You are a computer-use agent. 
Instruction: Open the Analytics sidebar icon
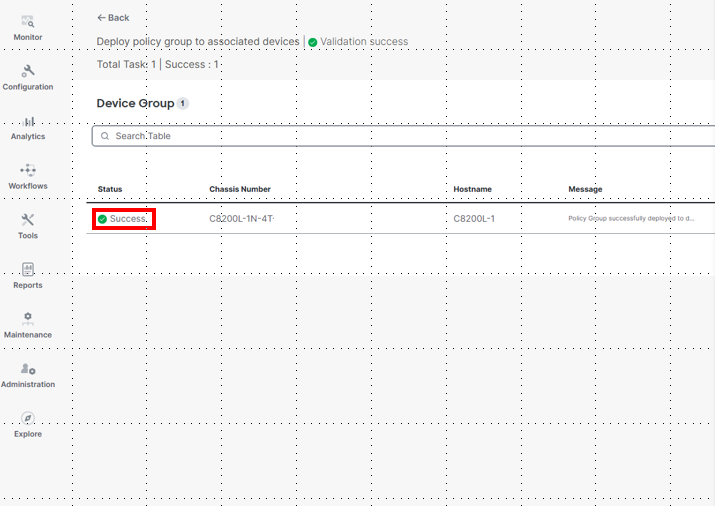28,121
